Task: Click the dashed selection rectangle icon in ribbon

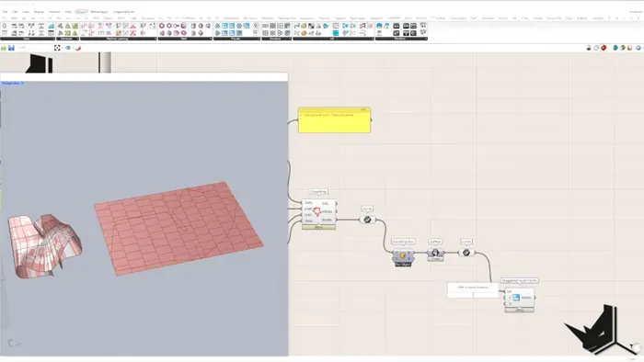Action: 153,26
